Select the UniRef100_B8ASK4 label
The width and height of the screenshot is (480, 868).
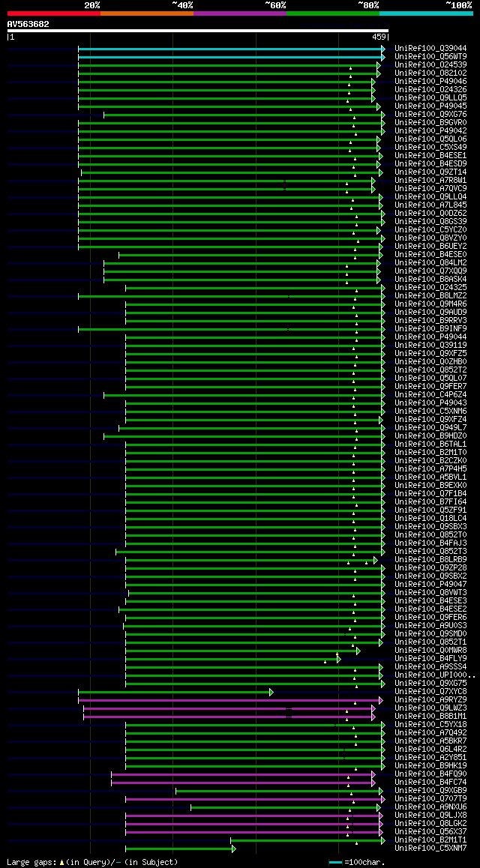click(430, 280)
